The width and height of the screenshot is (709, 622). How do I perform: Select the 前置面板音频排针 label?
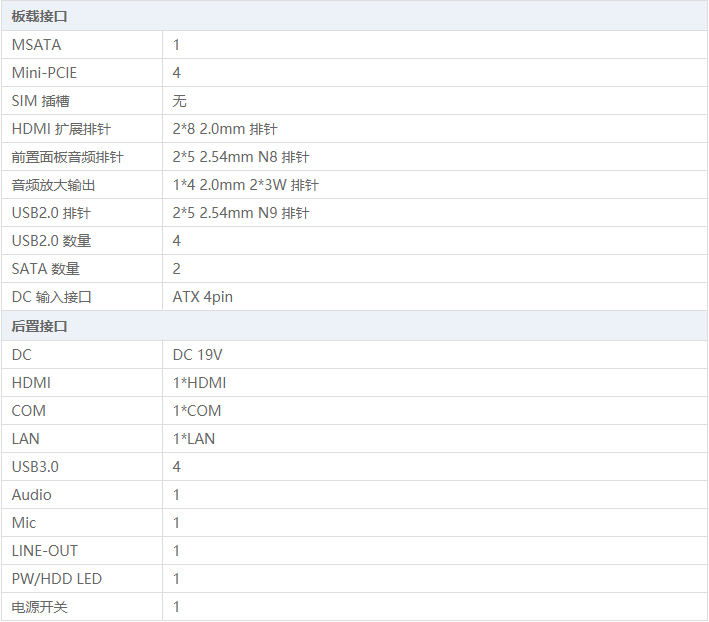[67, 157]
